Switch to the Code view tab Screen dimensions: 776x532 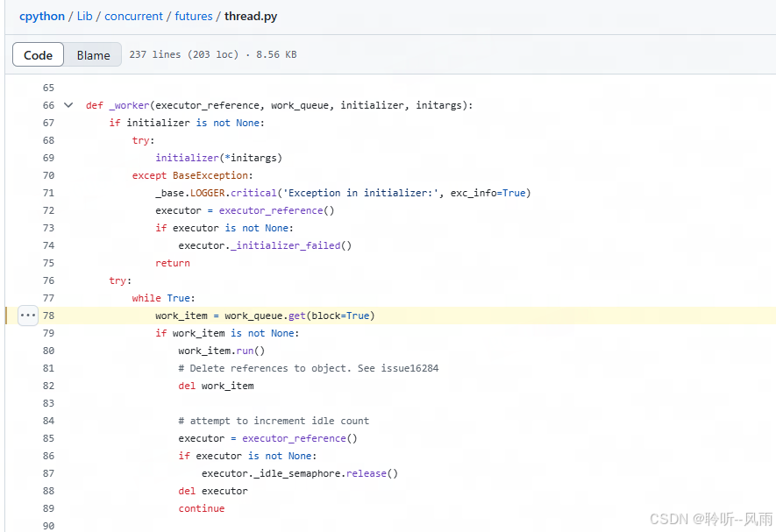point(38,55)
